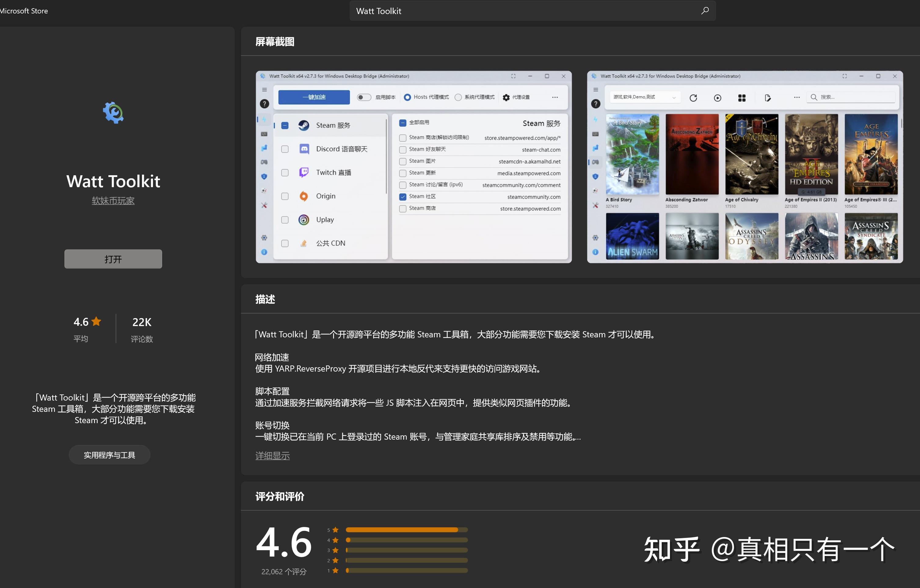Click the Assassin's Creed Odyssey cover
Image resolution: width=920 pixels, height=588 pixels.
pyautogui.click(x=751, y=236)
